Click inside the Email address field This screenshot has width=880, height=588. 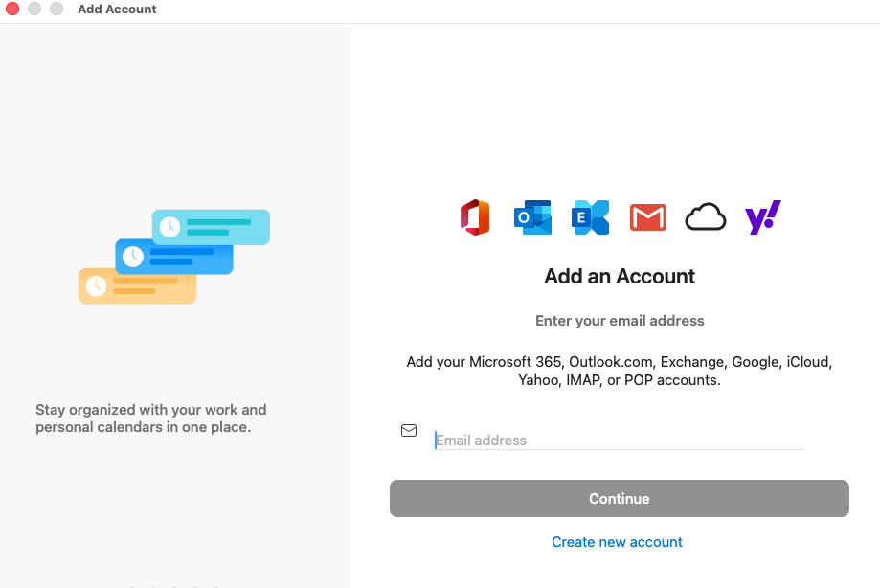point(619,440)
